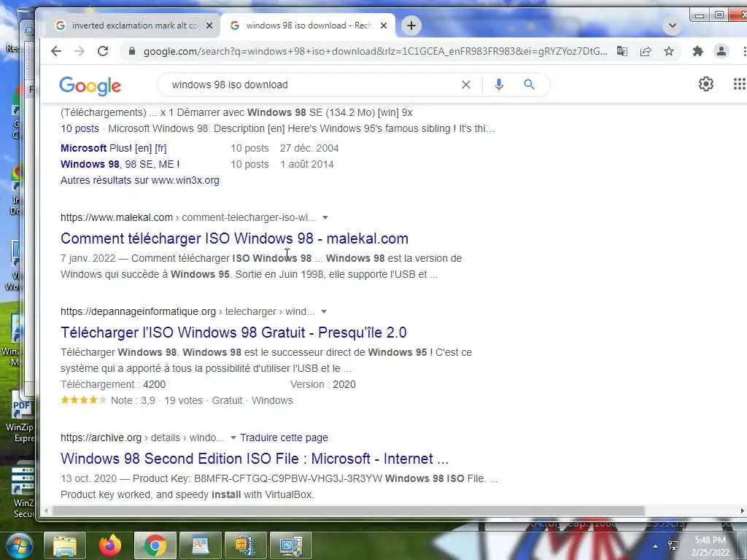Submit search with the magnifier icon

pyautogui.click(x=529, y=85)
